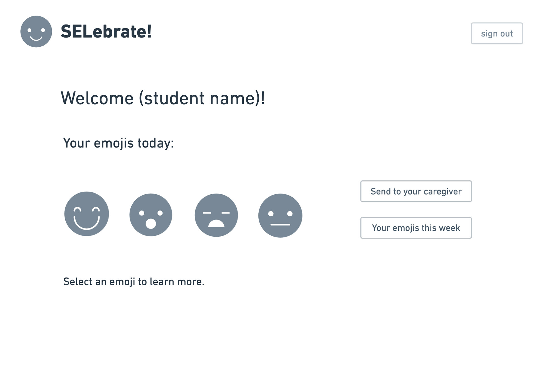Open details for the expressionless face emoji
This screenshot has height=392, width=534.
pyautogui.click(x=280, y=215)
